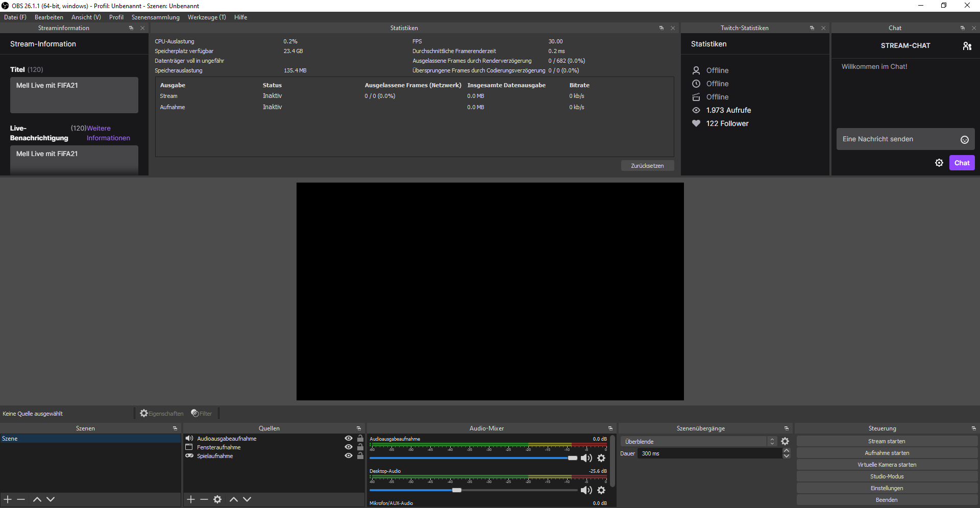This screenshot has width=980, height=508.
Task: Hide the Audioausgabeaufnahme source via eye icon
Action: point(349,439)
